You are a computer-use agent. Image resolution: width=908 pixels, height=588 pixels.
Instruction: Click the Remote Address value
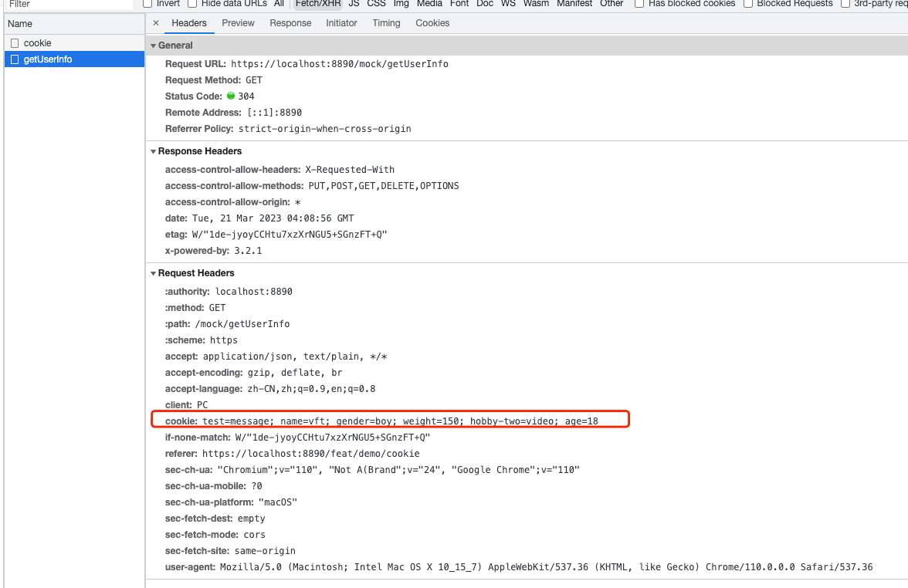pos(275,113)
